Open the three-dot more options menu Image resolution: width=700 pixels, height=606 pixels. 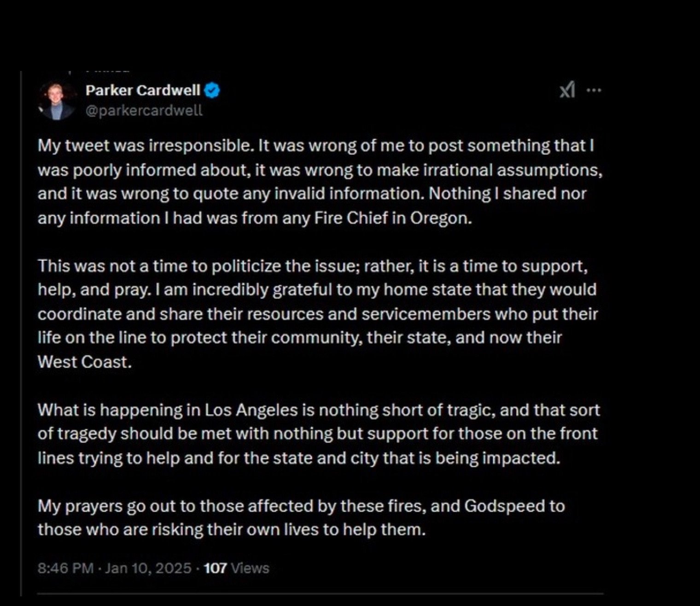[x=594, y=90]
